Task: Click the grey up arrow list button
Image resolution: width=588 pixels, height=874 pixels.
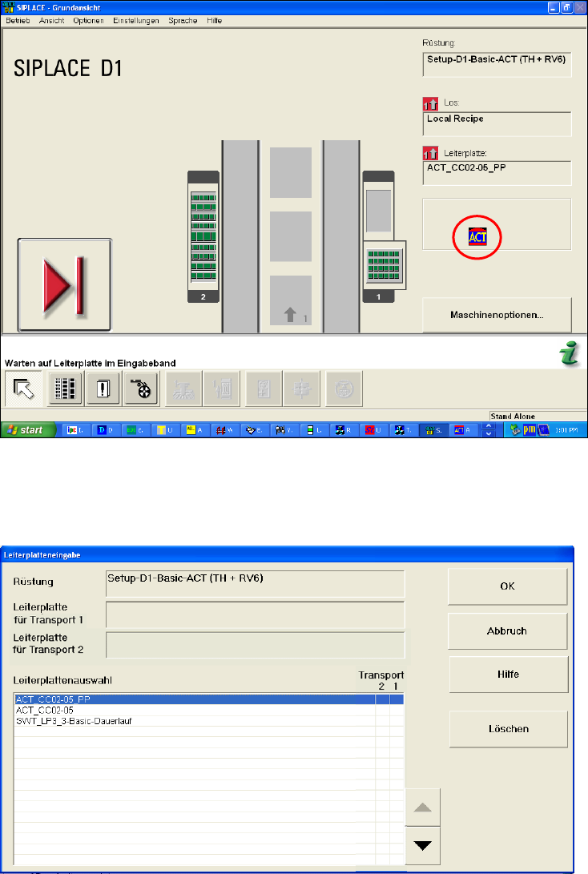Action: 423,808
